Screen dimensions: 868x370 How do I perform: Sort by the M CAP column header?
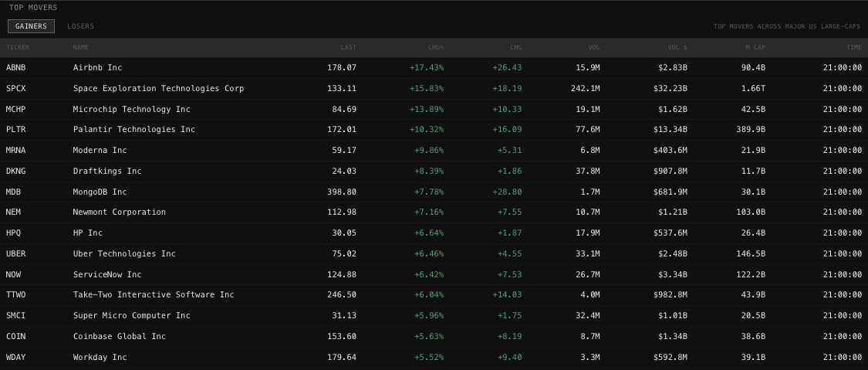coord(755,47)
